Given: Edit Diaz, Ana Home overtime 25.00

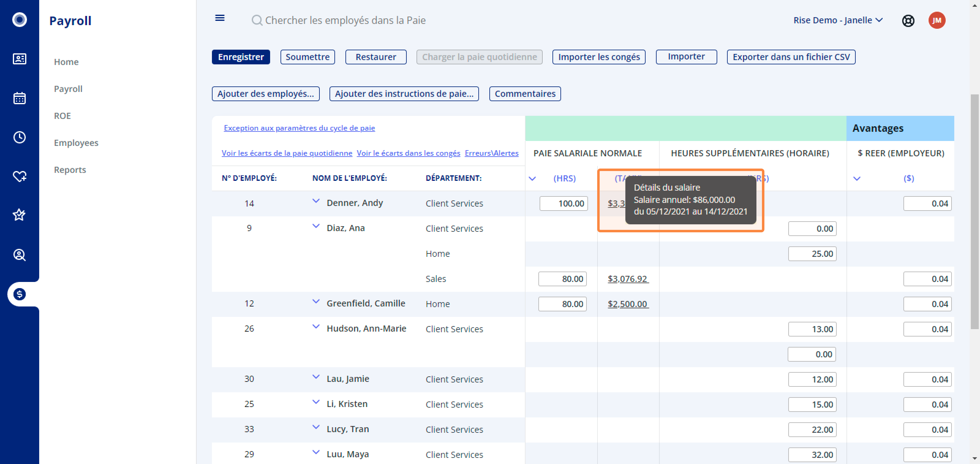Looking at the screenshot, I should pos(812,253).
